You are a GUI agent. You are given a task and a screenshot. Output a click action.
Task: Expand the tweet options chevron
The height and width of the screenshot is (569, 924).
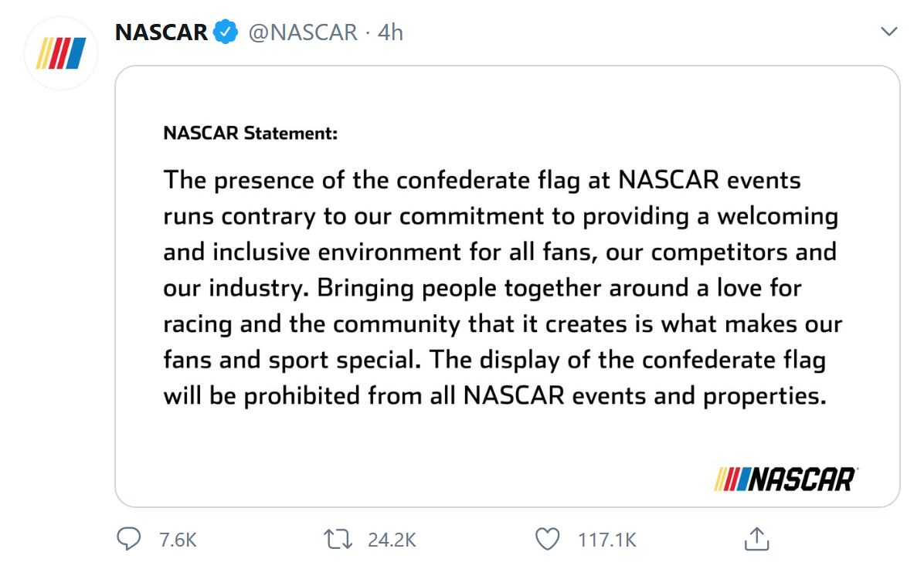point(889,32)
